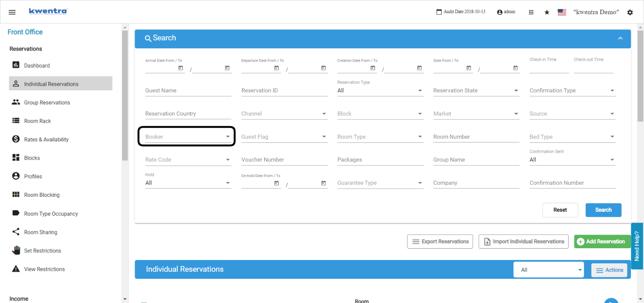Click the Rates & Availability dollar icon
Screen dimensions: 644x303
pyautogui.click(x=16, y=139)
